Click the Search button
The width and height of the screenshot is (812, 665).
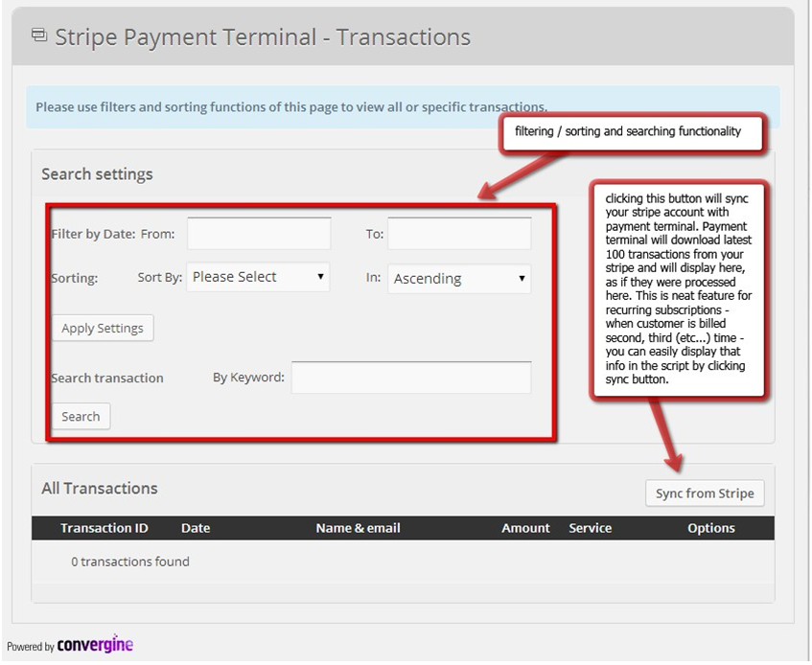tap(81, 417)
